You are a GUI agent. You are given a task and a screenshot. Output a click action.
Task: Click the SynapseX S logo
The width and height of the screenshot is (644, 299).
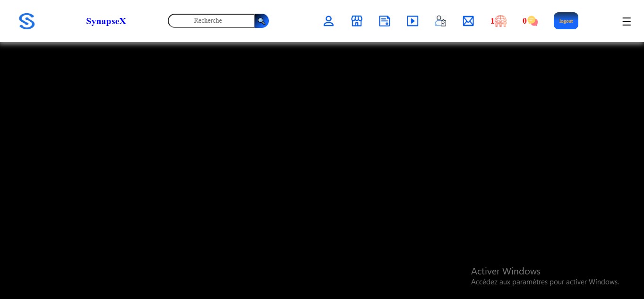pyautogui.click(x=26, y=21)
